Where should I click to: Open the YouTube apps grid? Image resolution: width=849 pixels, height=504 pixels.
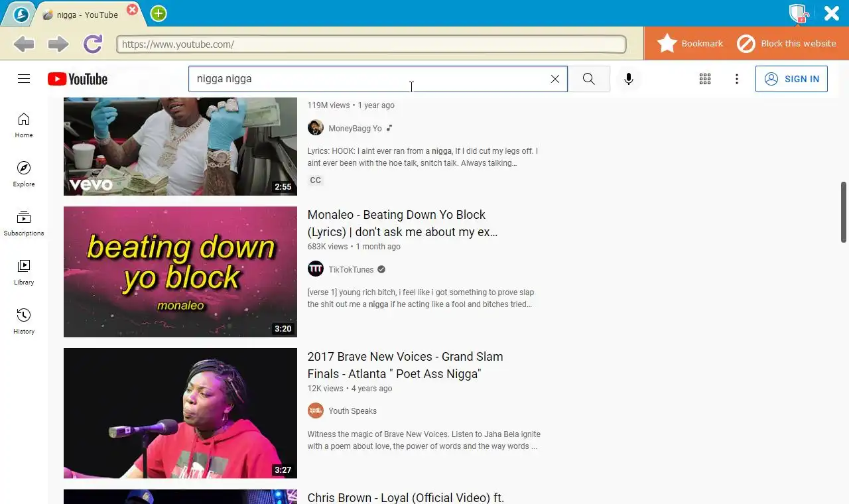point(705,79)
